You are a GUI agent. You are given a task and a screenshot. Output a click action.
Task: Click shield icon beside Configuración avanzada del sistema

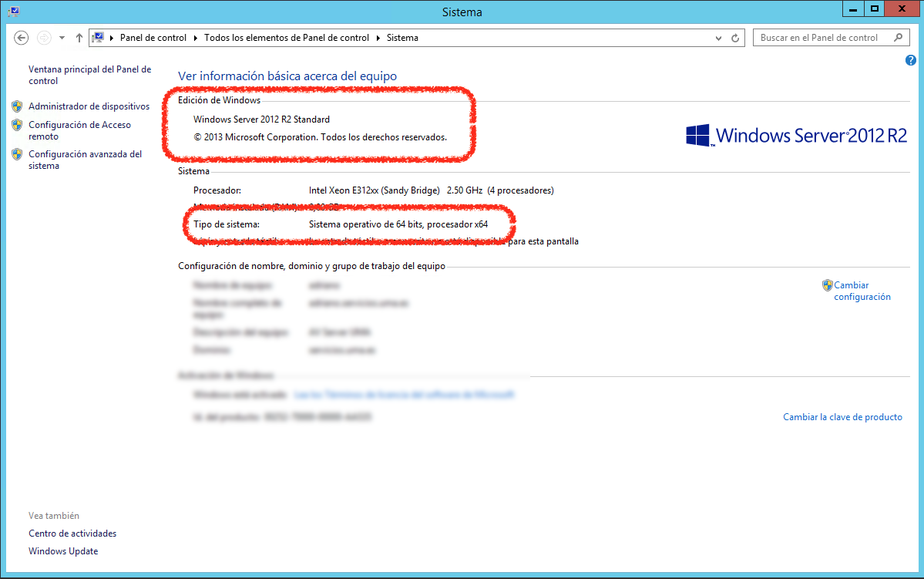[17, 154]
